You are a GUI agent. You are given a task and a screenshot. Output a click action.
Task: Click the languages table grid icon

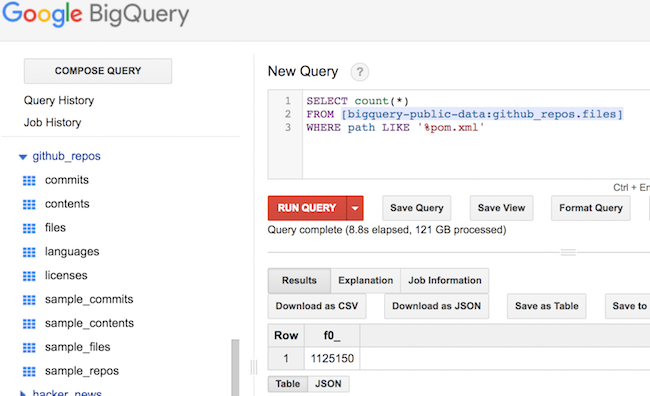29,252
